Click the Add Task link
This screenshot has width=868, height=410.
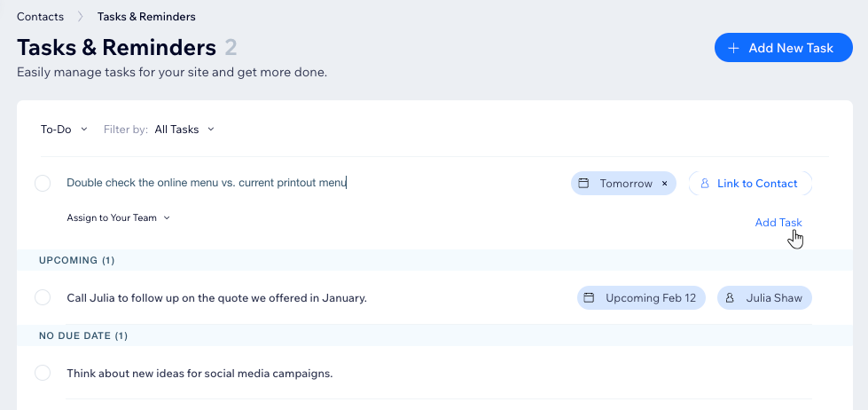pyautogui.click(x=778, y=222)
